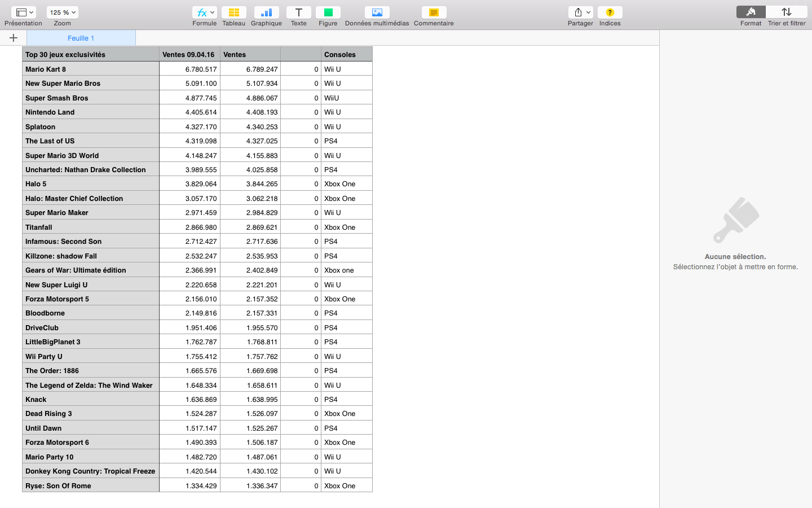Select Ryse: Son Of Rome cell
812x508 pixels.
pyautogui.click(x=91, y=485)
